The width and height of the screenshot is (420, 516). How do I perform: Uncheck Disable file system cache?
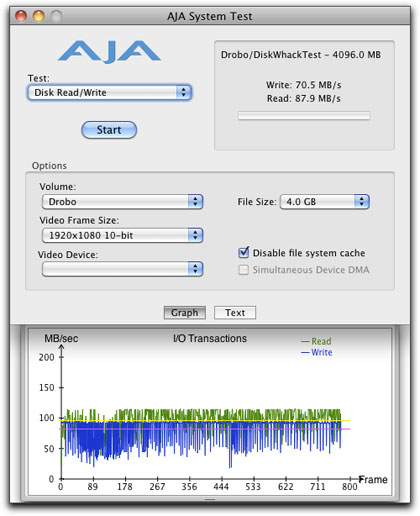pyautogui.click(x=244, y=253)
